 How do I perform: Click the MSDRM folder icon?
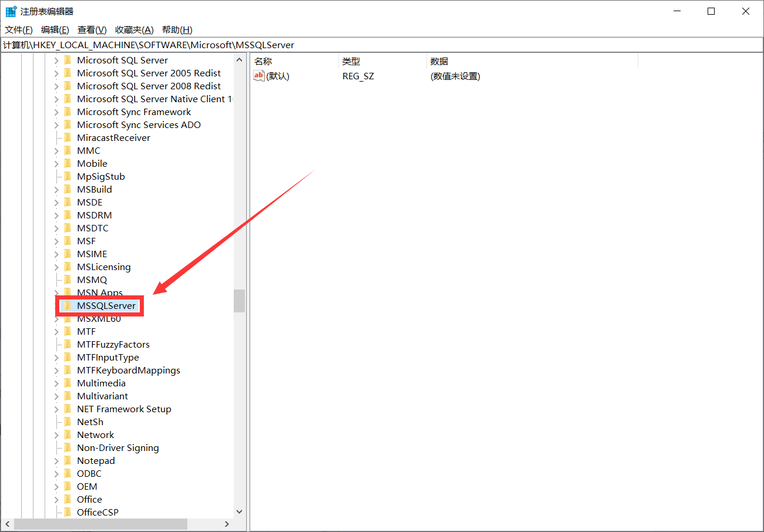(x=68, y=216)
